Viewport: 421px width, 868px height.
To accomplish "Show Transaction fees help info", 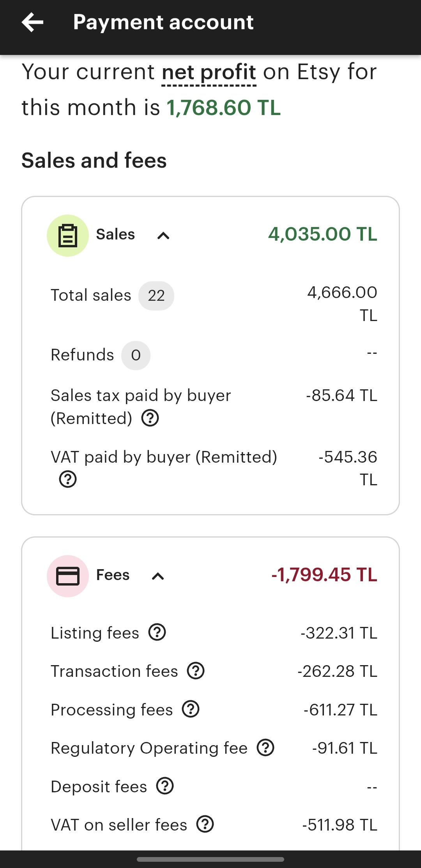I will pyautogui.click(x=196, y=671).
